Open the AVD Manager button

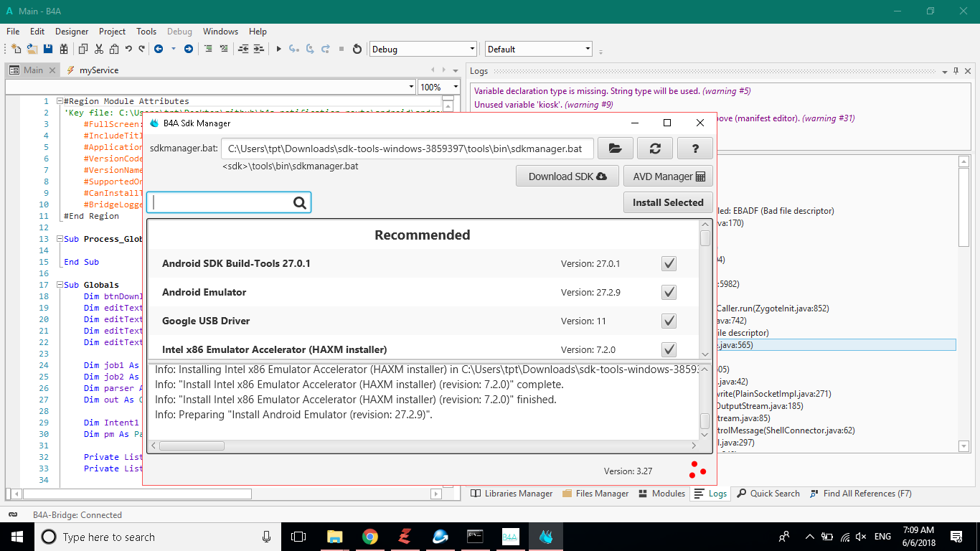point(669,176)
